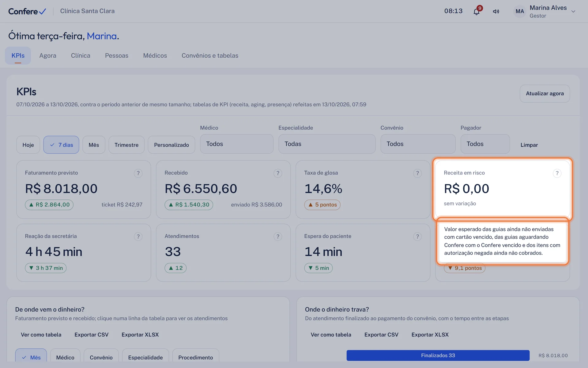Select the Mês period filter

pyautogui.click(x=94, y=145)
